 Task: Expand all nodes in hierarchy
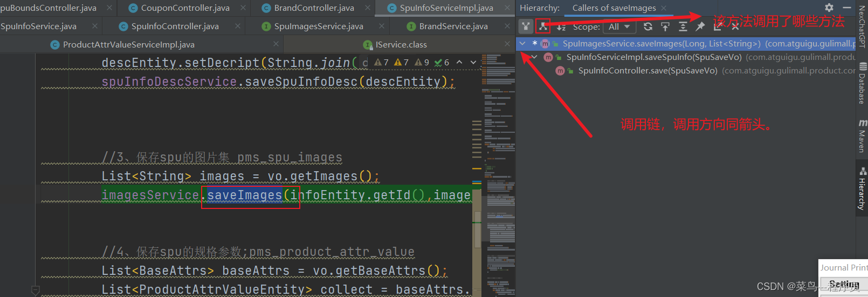coord(683,26)
